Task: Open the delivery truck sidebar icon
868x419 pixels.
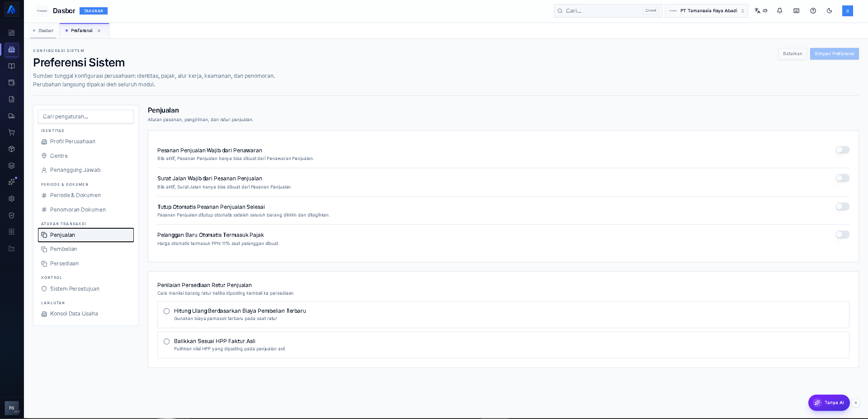Action: [x=12, y=116]
